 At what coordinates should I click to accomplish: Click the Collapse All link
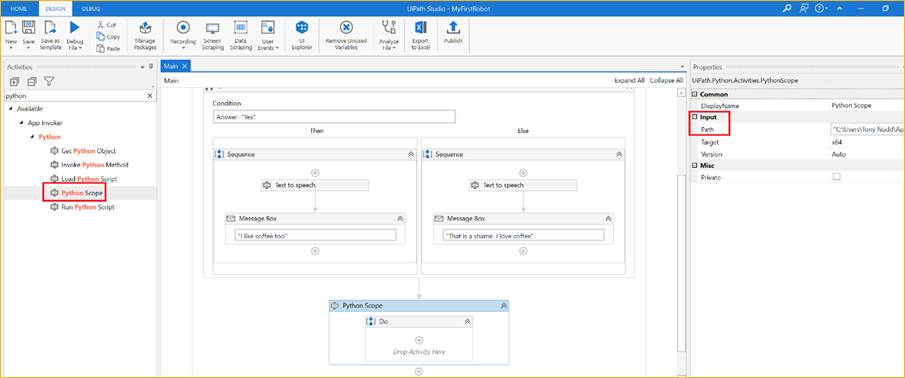click(666, 81)
